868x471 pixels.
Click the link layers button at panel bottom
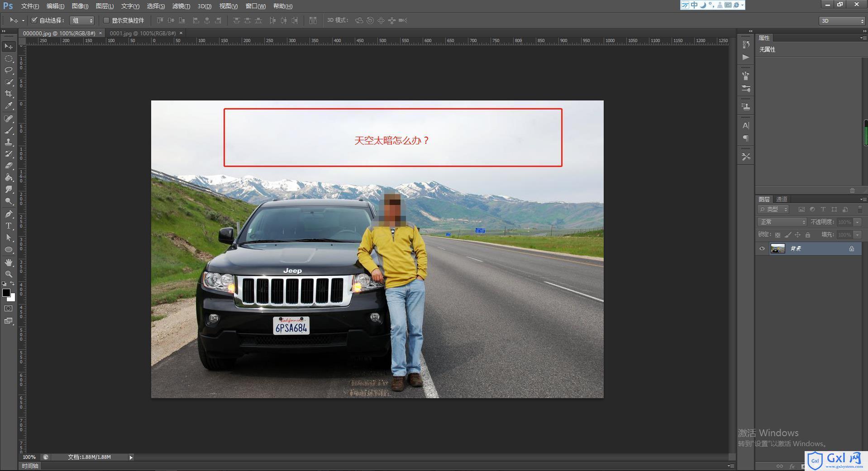[780, 466]
